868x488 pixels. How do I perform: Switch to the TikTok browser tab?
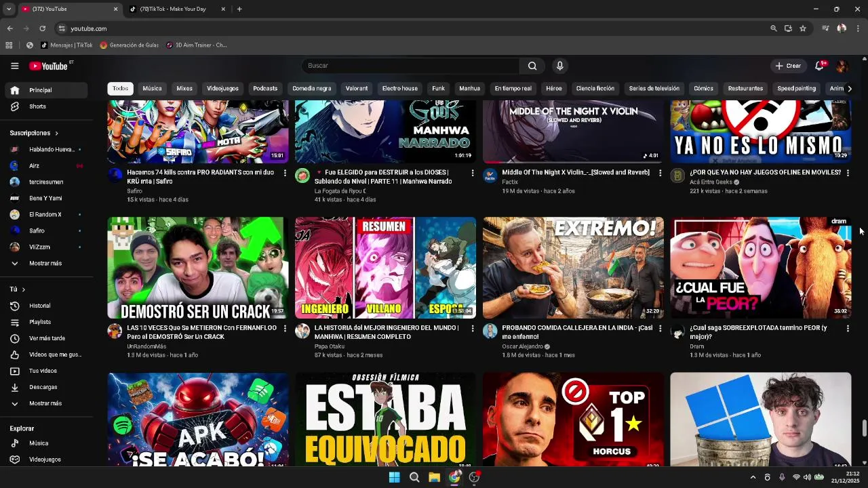click(x=178, y=9)
